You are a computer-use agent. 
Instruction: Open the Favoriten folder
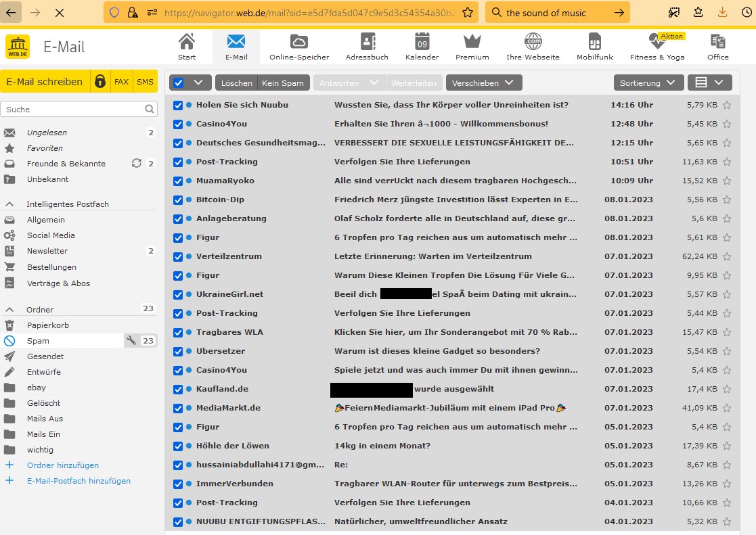[45, 148]
